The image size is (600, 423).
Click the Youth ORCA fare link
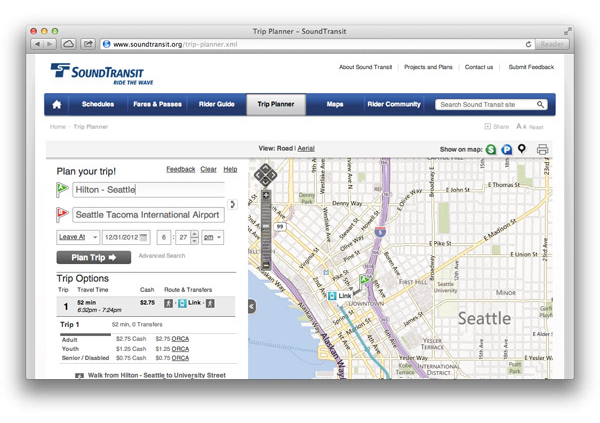pos(180,349)
